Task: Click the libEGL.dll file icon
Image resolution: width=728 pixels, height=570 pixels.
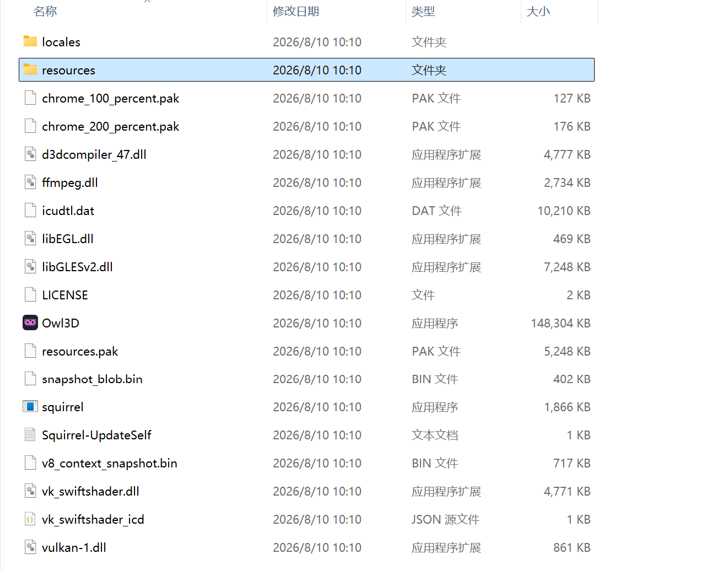Action: (30, 238)
